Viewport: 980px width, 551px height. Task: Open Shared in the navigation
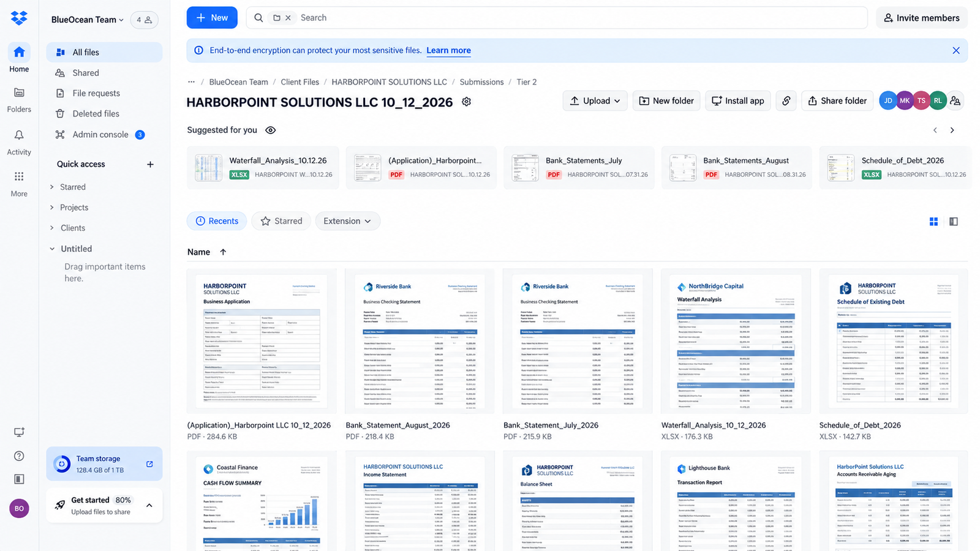(x=104, y=73)
